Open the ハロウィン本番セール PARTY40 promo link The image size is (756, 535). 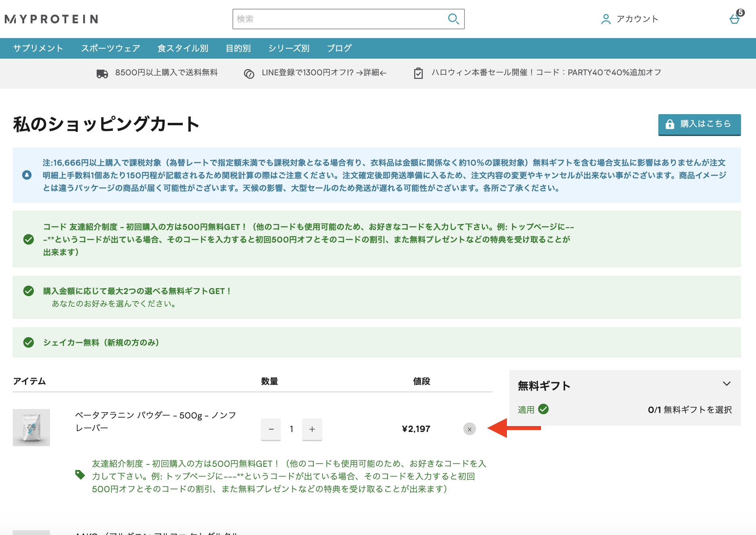546,73
